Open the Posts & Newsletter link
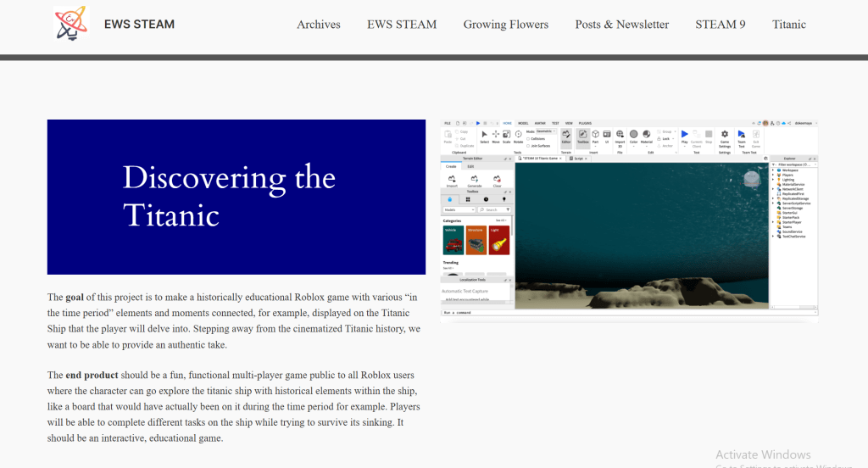The image size is (868, 468). (x=621, y=25)
